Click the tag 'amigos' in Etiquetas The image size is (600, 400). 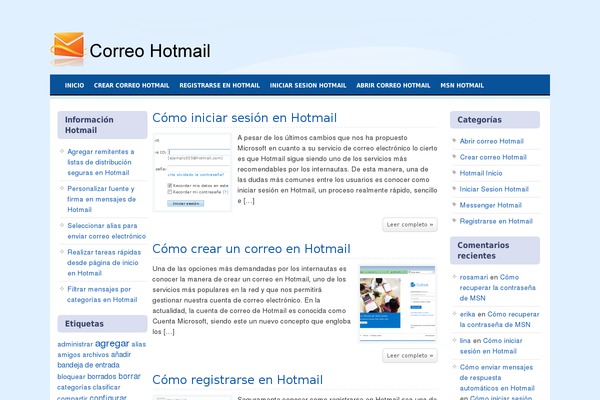69,355
